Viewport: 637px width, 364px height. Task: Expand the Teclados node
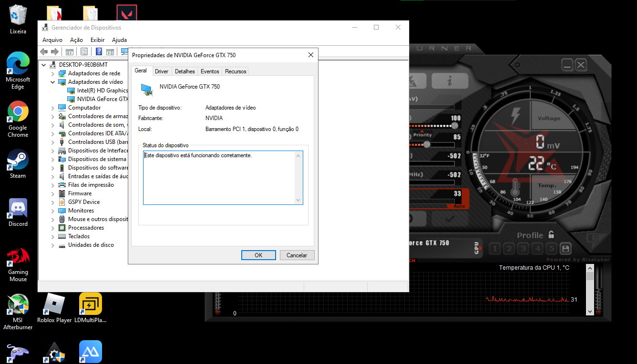(53, 236)
